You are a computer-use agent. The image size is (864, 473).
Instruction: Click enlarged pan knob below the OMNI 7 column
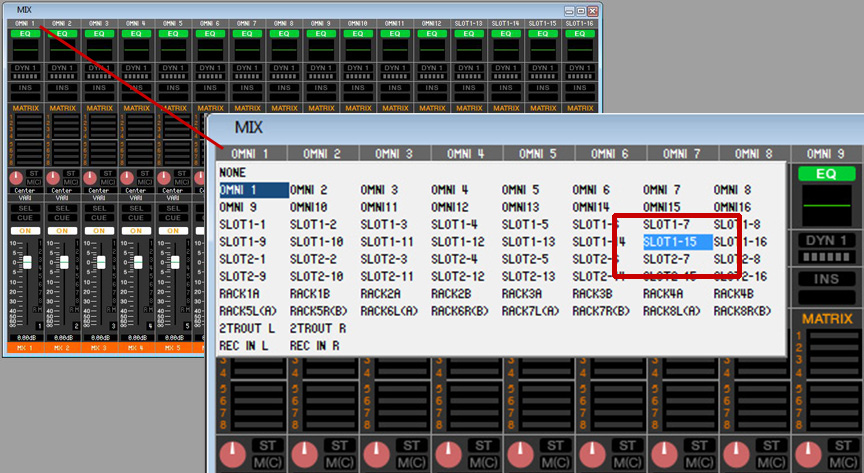tap(665, 455)
